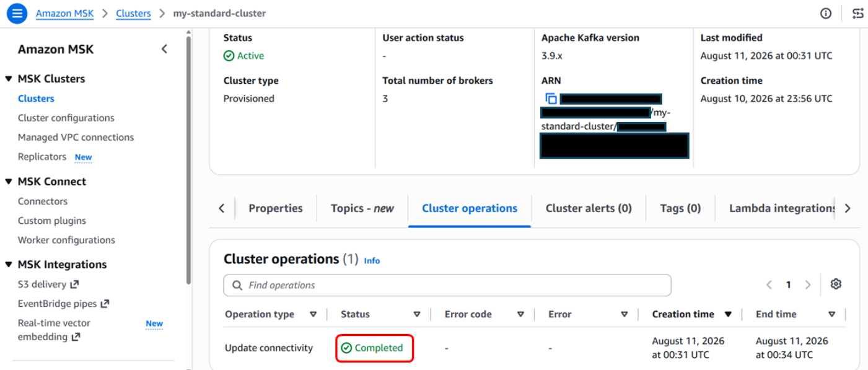Sort by Error code column
This screenshot has height=370, width=868.
point(520,314)
